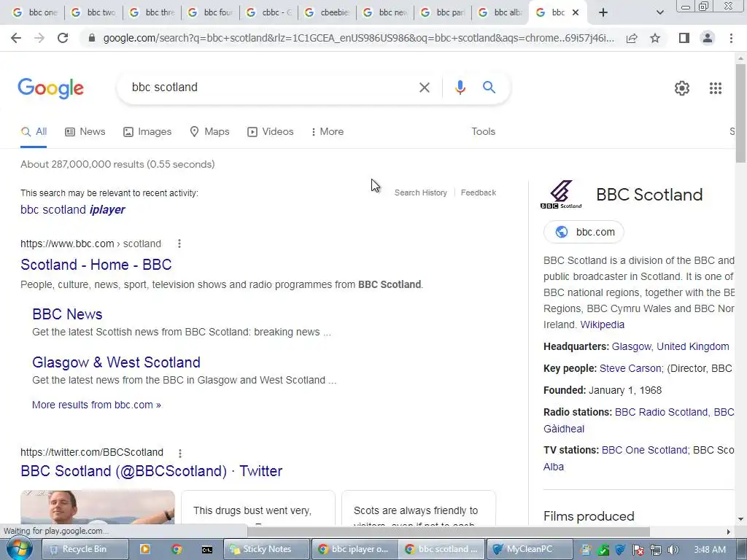Open options for twitter.com result
The width and height of the screenshot is (747, 560).
coord(179,453)
